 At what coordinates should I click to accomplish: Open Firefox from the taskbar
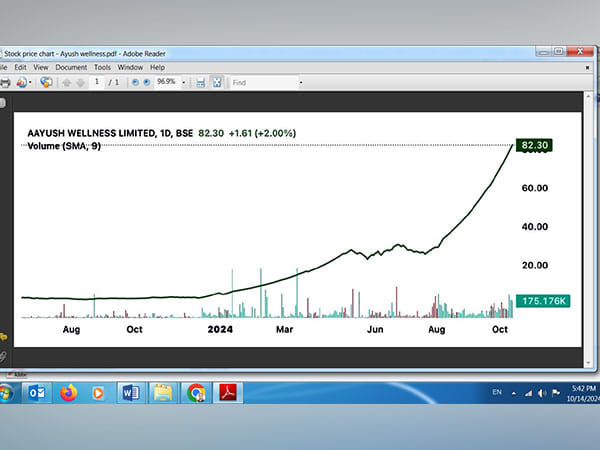click(68, 393)
